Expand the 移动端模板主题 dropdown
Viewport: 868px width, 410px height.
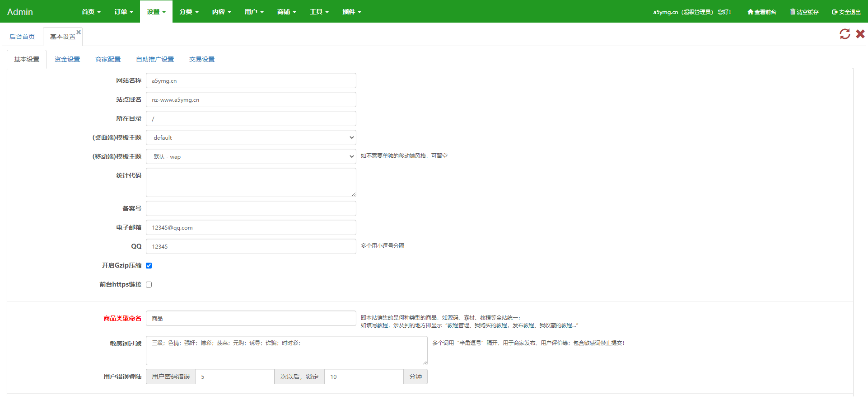(x=251, y=157)
